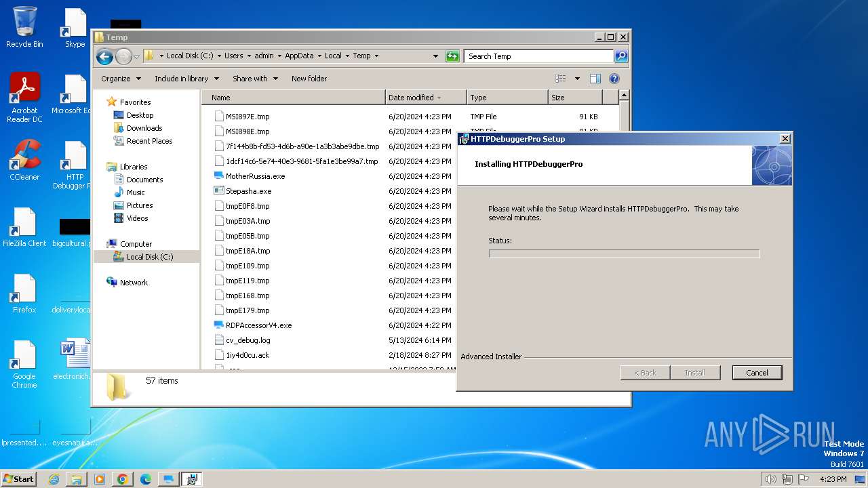Open recent pages dropdown arrow
This screenshot has height=488, width=868.
click(136, 56)
